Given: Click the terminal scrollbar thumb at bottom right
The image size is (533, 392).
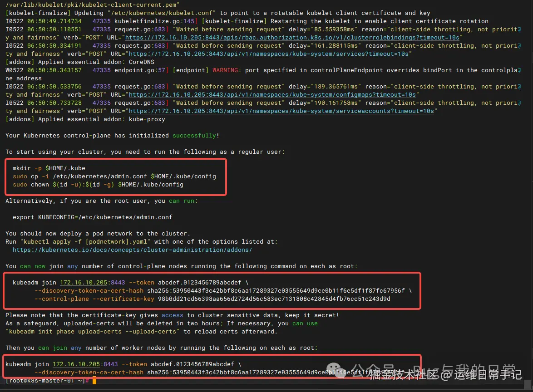Looking at the screenshot, I should [x=528, y=384].
